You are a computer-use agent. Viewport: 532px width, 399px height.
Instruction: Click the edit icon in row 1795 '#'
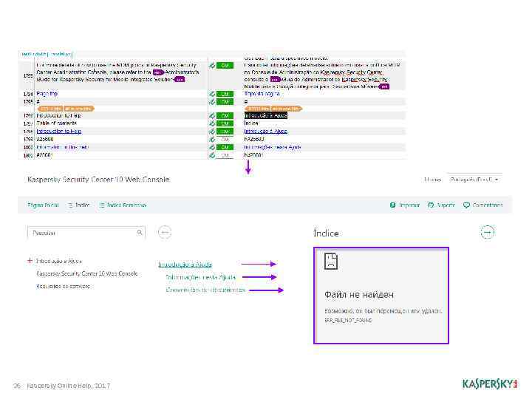pos(212,101)
